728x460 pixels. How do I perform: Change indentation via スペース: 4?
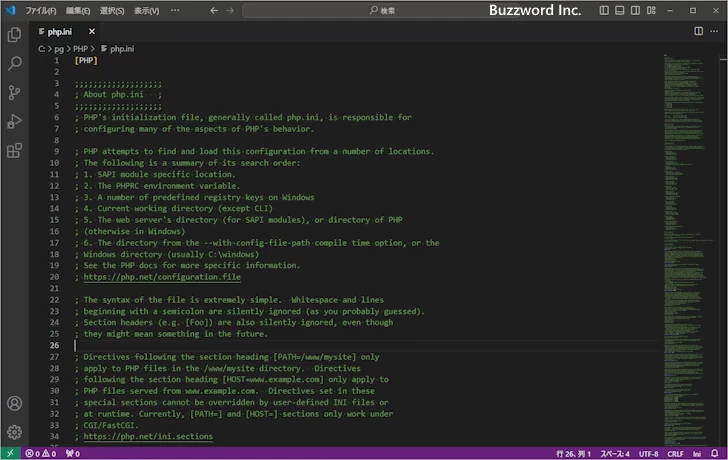[x=615, y=454]
